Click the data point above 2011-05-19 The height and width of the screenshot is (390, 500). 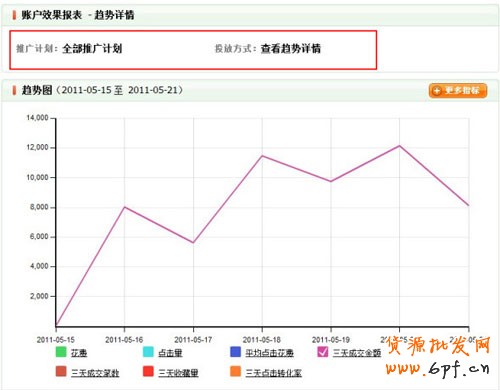tap(331, 181)
